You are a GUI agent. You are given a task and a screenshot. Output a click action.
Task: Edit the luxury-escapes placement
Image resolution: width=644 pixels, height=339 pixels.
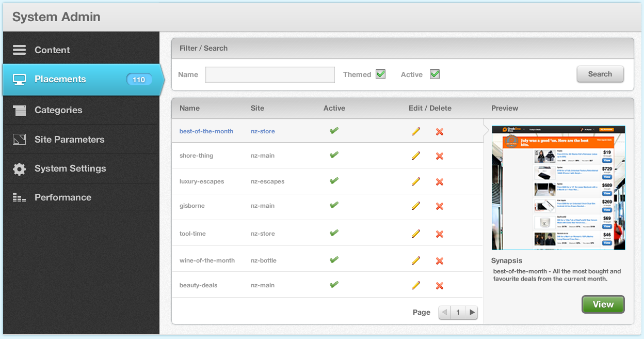416,181
